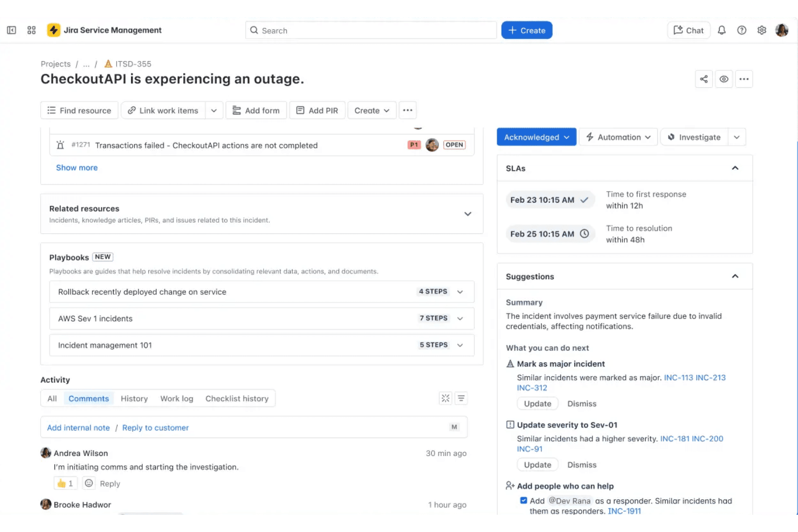Open the Checklist history tab
The height and width of the screenshot is (532, 798).
coord(237,399)
